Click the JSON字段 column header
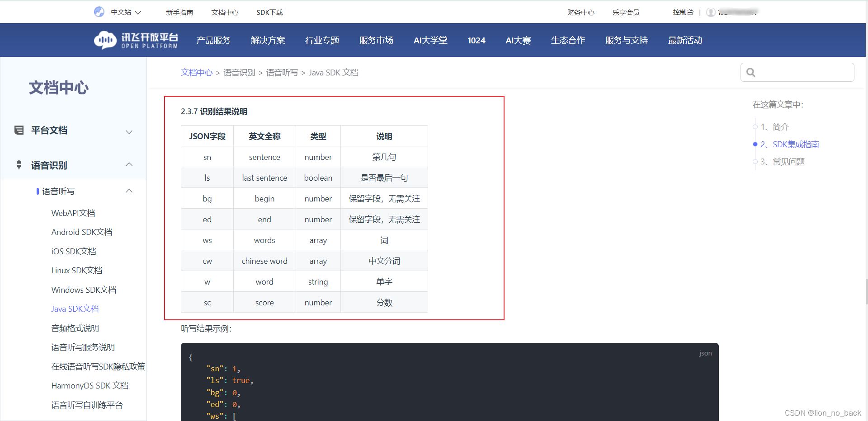This screenshot has width=868, height=421. [x=207, y=136]
